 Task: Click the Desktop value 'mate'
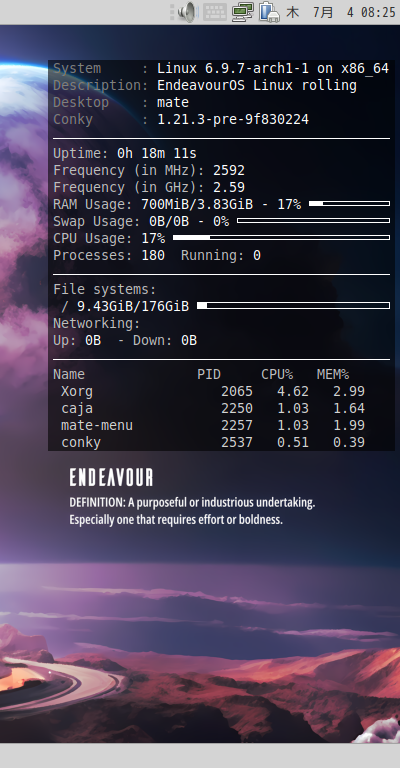click(173, 102)
